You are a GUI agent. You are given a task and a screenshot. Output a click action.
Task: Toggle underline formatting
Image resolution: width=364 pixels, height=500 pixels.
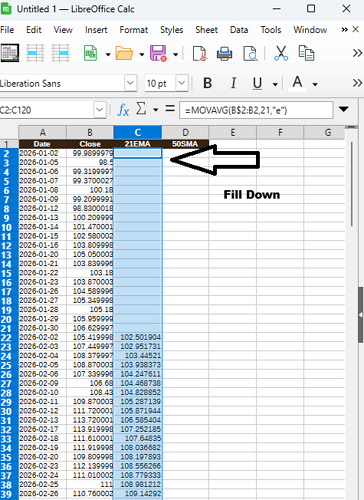257,83
